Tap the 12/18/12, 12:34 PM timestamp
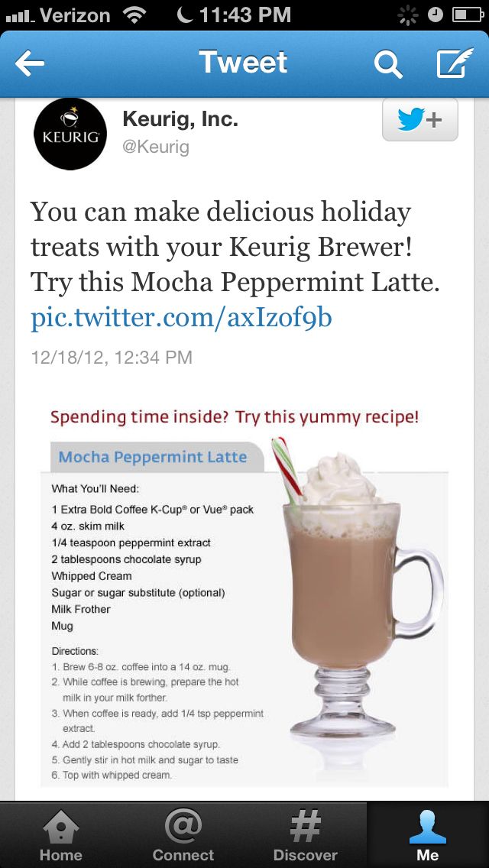This screenshot has height=868, width=489. [112, 357]
